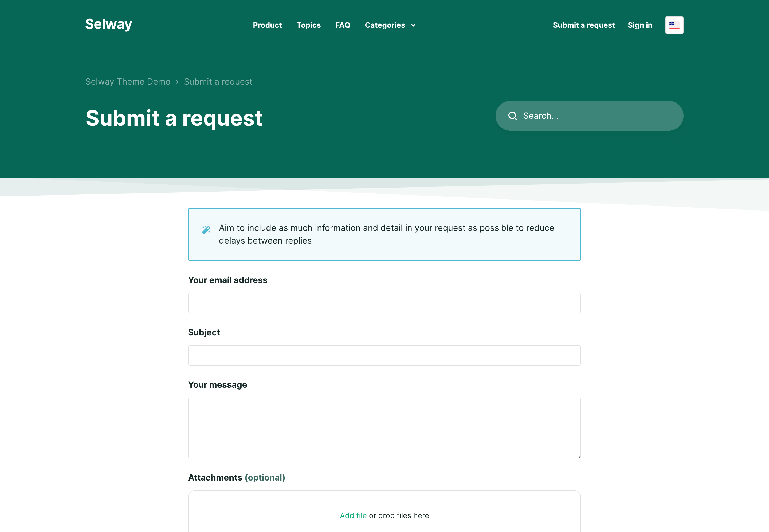
Task: Click the magic wand tip icon
Action: 206,230
